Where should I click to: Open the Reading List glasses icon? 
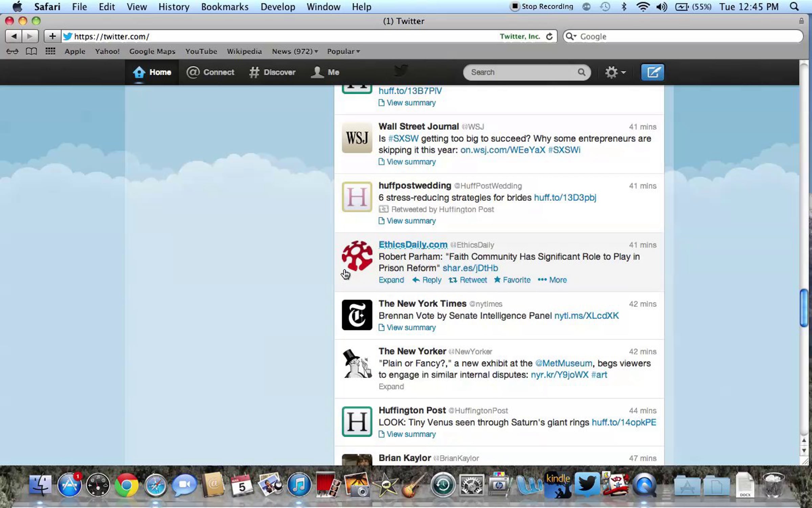(12, 51)
